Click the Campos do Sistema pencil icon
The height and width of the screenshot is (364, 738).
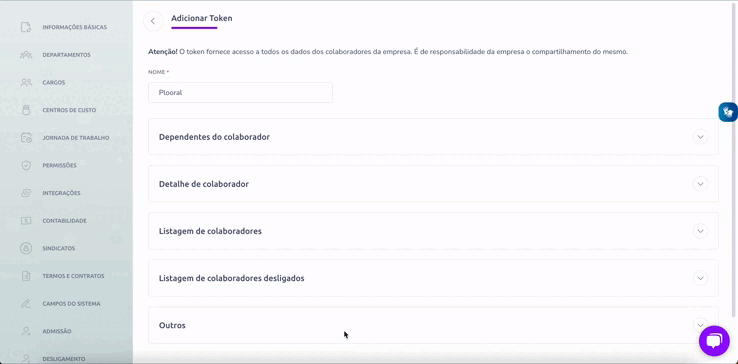26,304
